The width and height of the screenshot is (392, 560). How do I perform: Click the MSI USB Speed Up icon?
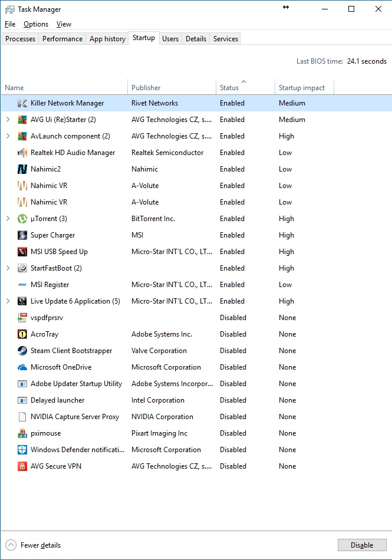pyautogui.click(x=22, y=252)
